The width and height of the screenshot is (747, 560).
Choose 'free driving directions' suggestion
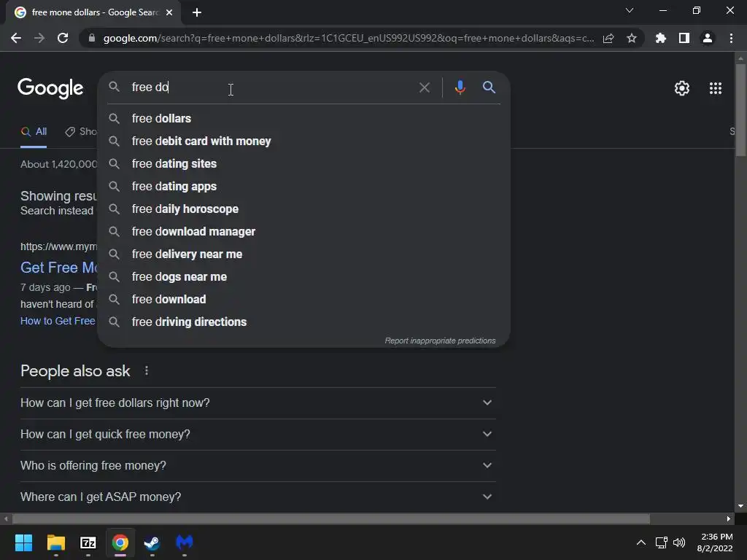pyautogui.click(x=303, y=322)
